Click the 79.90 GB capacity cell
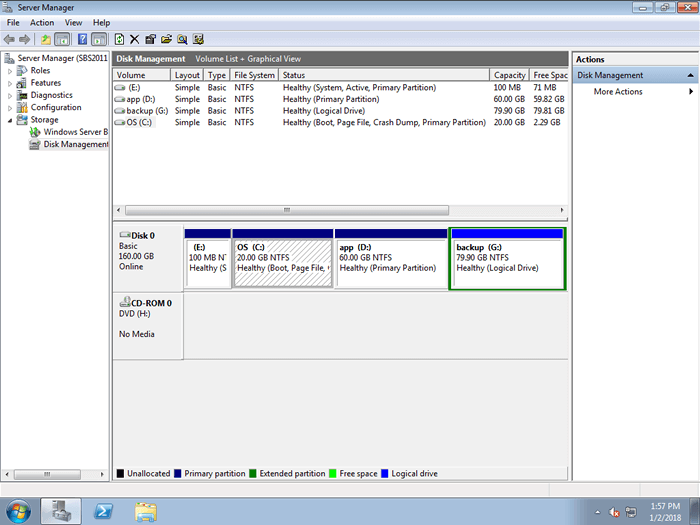Screen dimensions: 700x525 (509, 111)
